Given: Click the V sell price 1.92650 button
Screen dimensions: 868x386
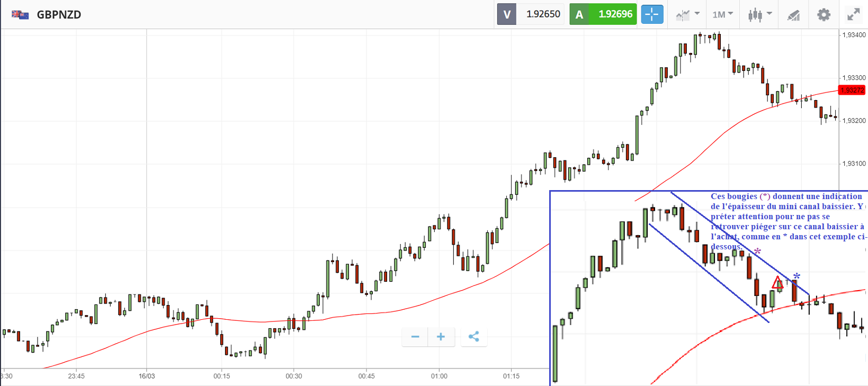Looking at the screenshot, I should [x=530, y=14].
